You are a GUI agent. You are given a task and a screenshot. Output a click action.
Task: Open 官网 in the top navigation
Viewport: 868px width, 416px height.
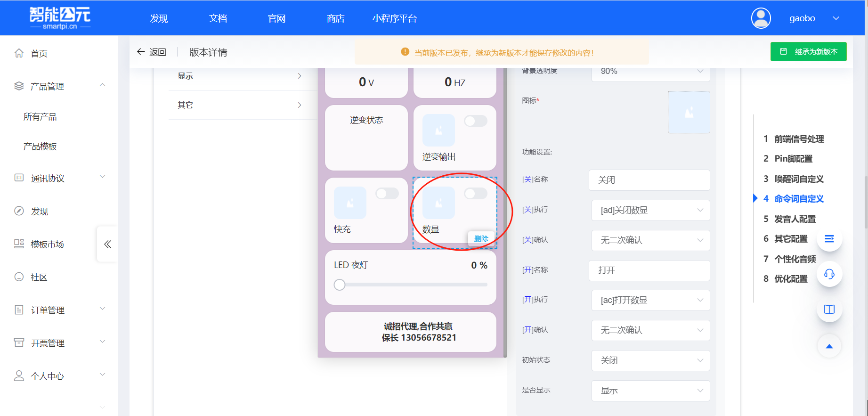277,18
